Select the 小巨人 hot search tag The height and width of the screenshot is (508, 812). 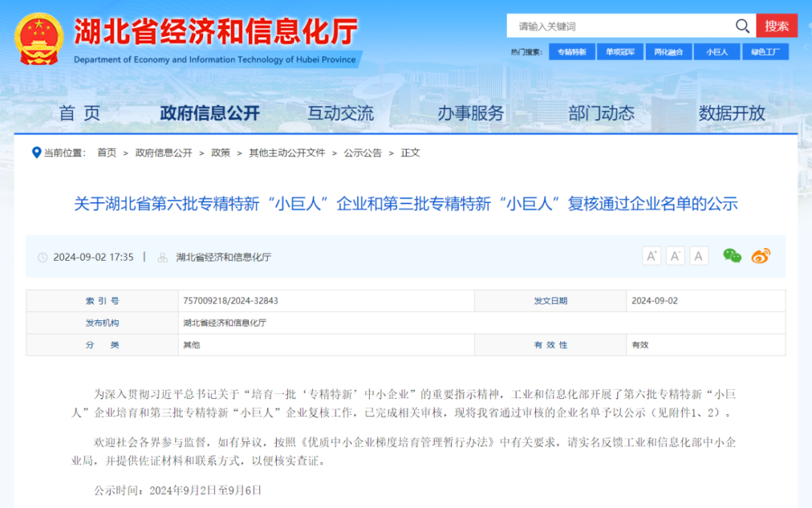[x=717, y=51]
